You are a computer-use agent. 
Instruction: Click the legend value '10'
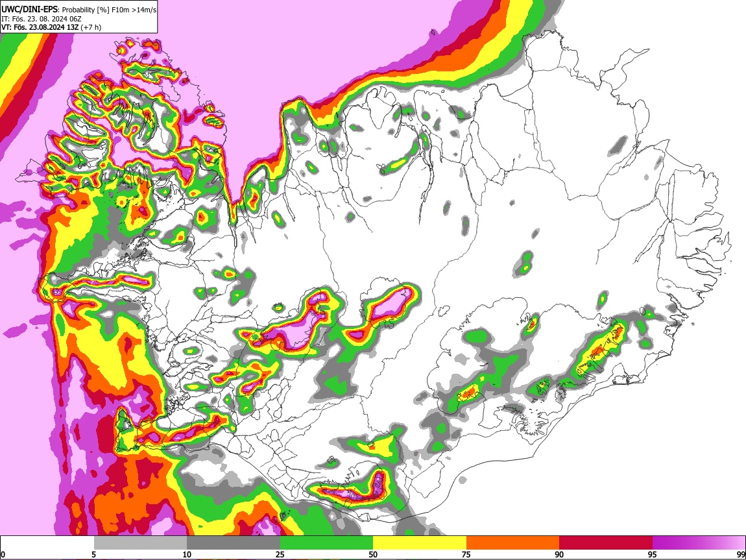pos(187,554)
